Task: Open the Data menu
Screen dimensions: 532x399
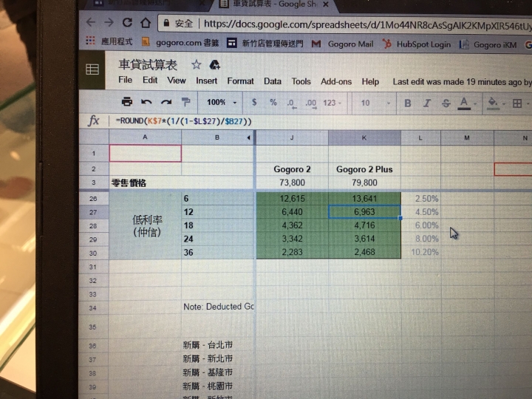Action: (273, 81)
